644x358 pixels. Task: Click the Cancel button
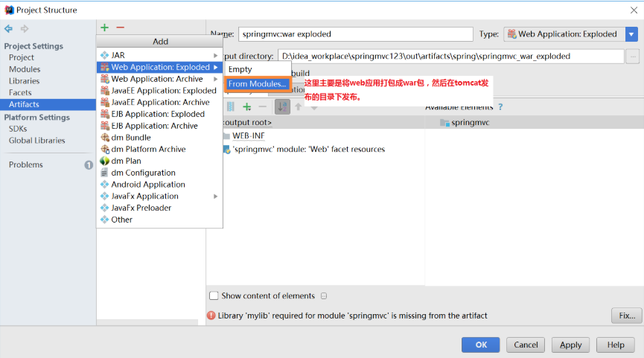(x=526, y=345)
